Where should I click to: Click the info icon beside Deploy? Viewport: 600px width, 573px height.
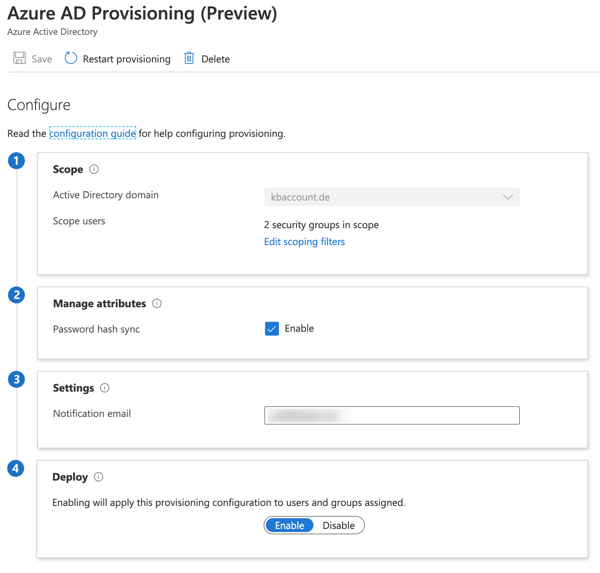click(x=98, y=477)
